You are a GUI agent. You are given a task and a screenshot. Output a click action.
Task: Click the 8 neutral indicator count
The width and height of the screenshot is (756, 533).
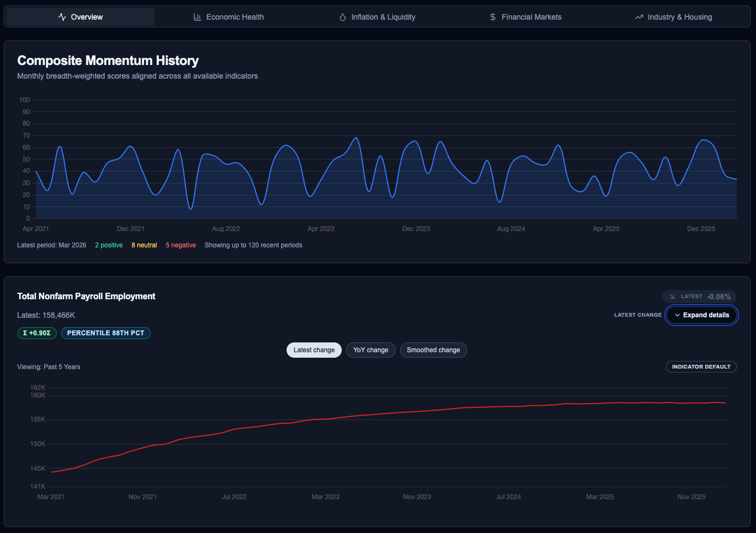(144, 245)
